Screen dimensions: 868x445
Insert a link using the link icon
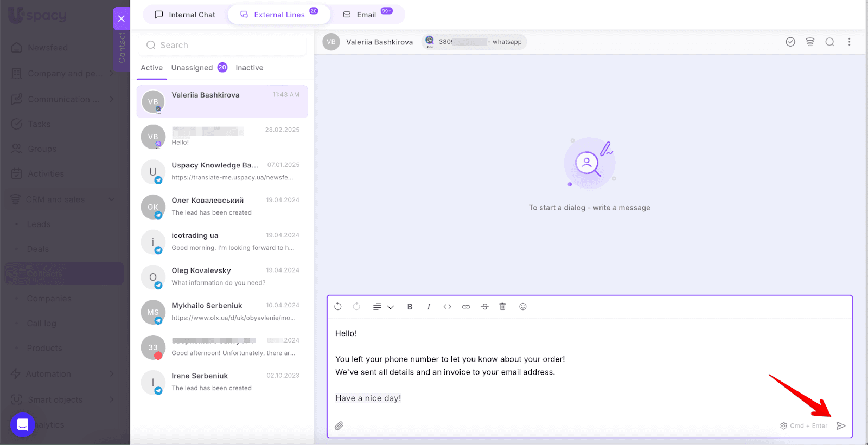[x=466, y=307]
